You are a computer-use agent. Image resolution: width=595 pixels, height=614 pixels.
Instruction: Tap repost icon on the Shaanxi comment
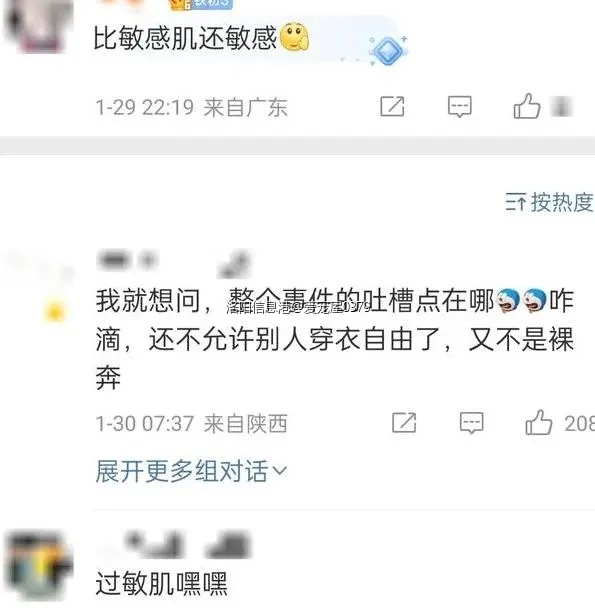[x=404, y=423]
